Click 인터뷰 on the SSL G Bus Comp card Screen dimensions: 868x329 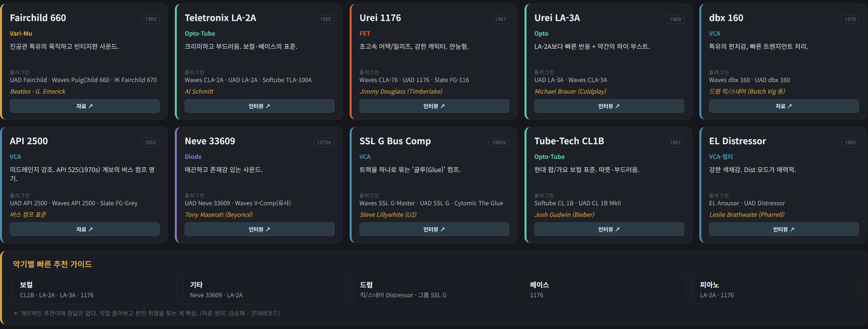(434, 229)
